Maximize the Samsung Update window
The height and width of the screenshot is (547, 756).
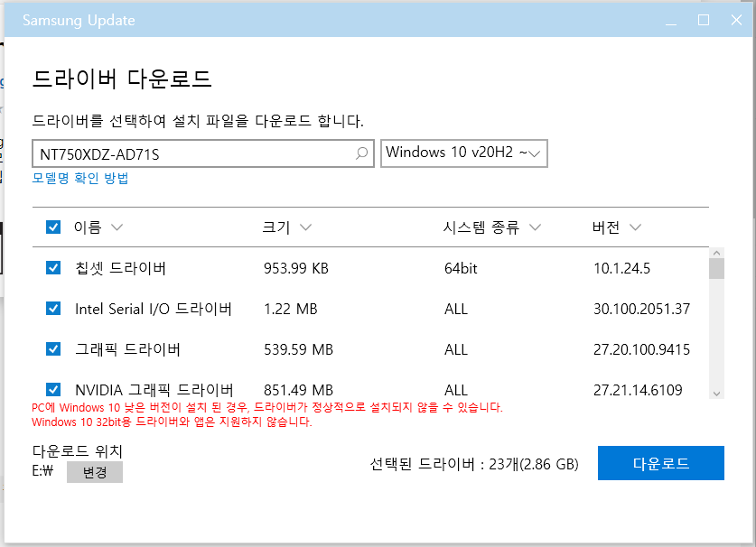704,20
